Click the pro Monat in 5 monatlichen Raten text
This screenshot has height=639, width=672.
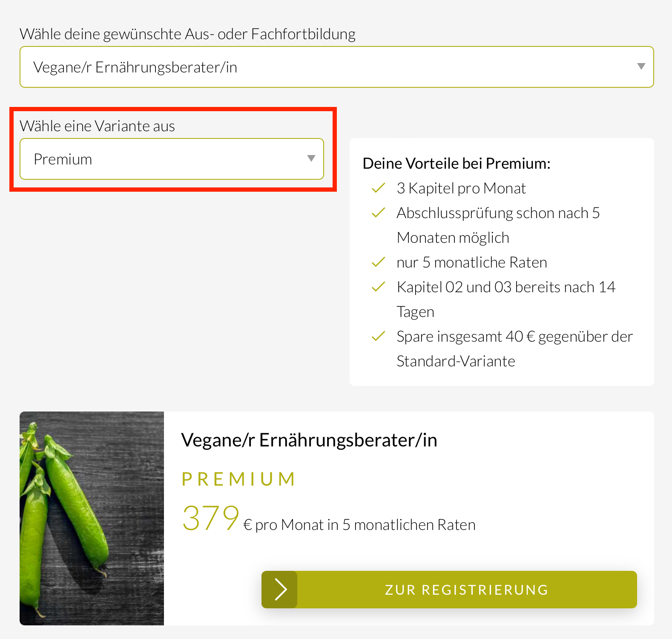(365, 525)
